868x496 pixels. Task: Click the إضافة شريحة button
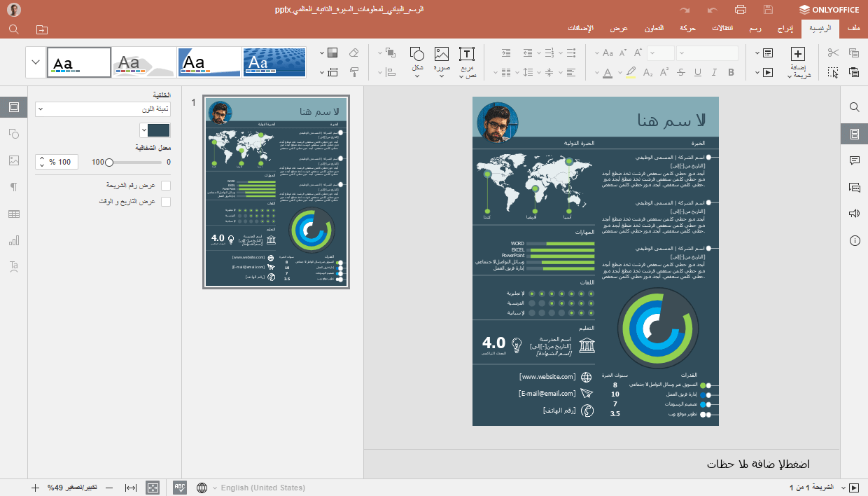click(x=797, y=62)
